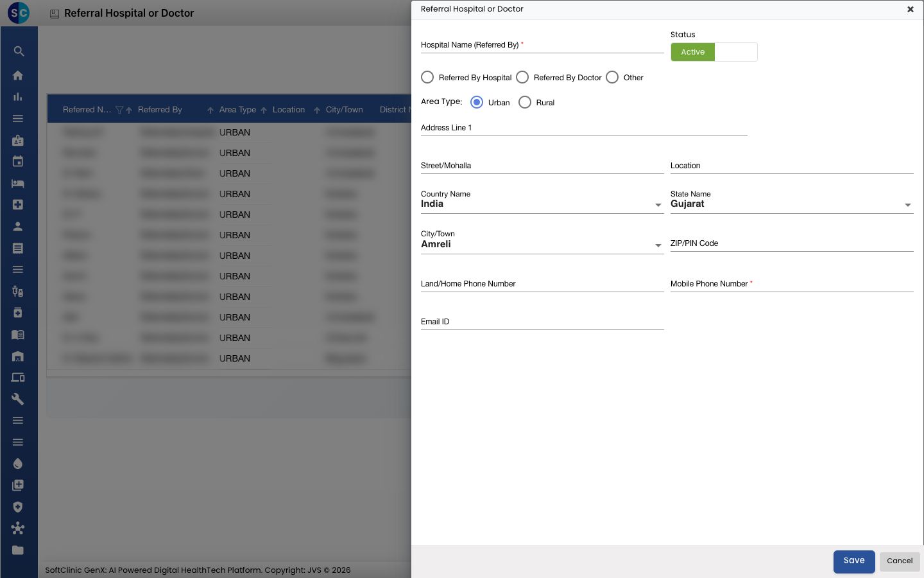Focus the Email ID field
Screen dimensions: 924x578
tap(542, 322)
